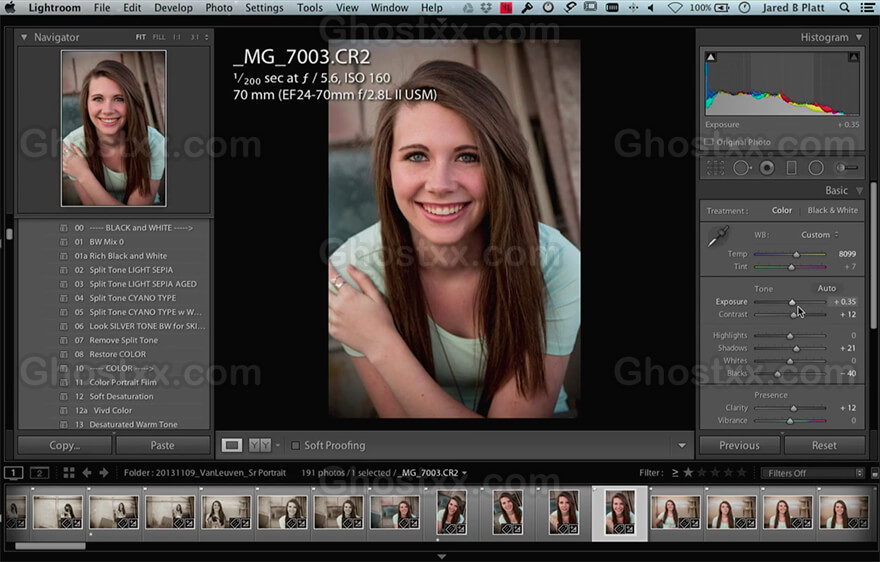The image size is (880, 562).
Task: Click the Previous button
Action: pos(739,445)
